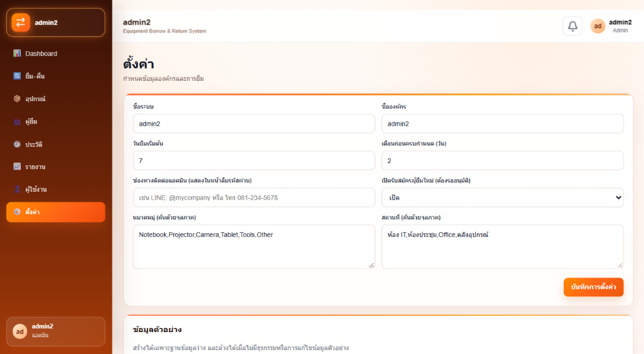Open the อุปกรณ์ menu item
The width and height of the screenshot is (644, 354).
[x=56, y=99]
